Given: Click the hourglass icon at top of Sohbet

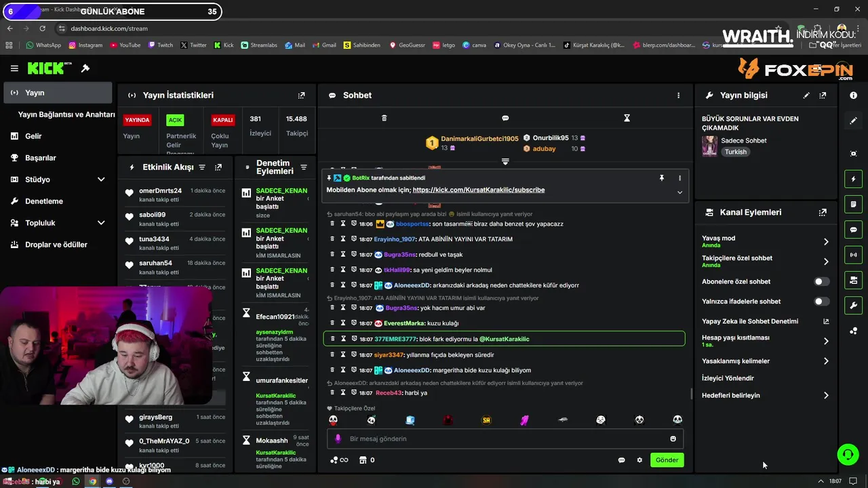Looking at the screenshot, I should point(627,118).
